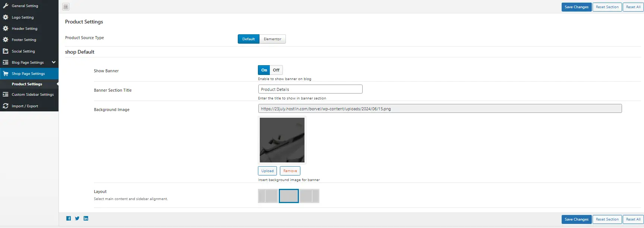Select Elementor as product source type
The image size is (644, 228).
pyautogui.click(x=272, y=39)
